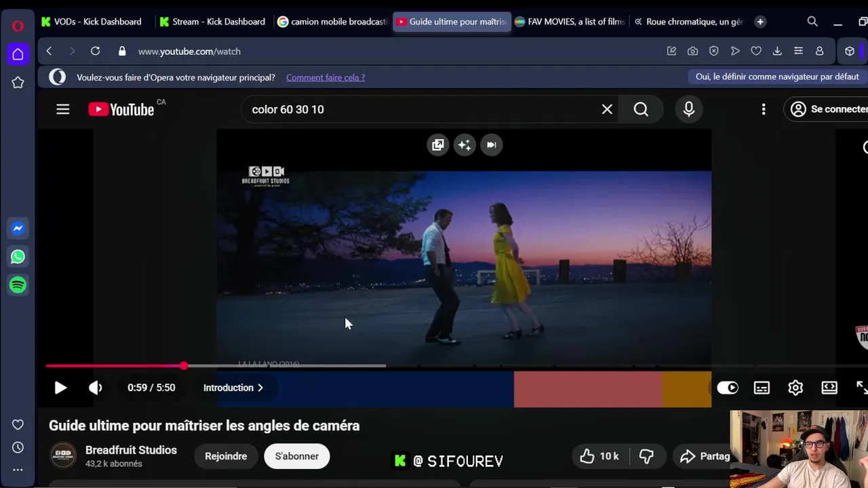Submit the YouTube search with magnifier
868x488 pixels.
tap(641, 109)
